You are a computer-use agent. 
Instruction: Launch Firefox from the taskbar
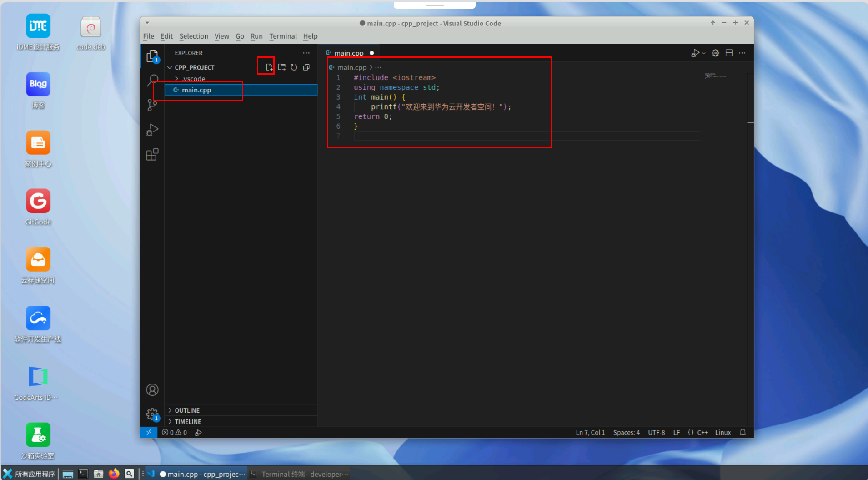point(114,474)
